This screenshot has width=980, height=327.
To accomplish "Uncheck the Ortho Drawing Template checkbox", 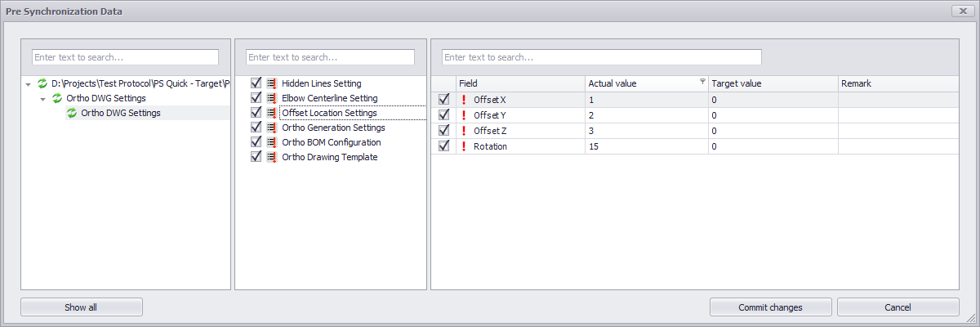I will (x=256, y=157).
